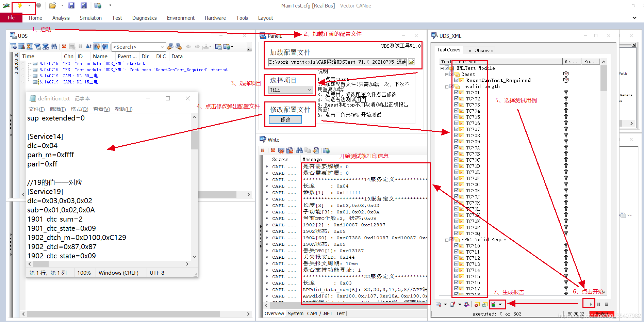Switch to the System tab in Write window
Image resolution: width=644 pixels, height=322 pixels.
coord(296,313)
